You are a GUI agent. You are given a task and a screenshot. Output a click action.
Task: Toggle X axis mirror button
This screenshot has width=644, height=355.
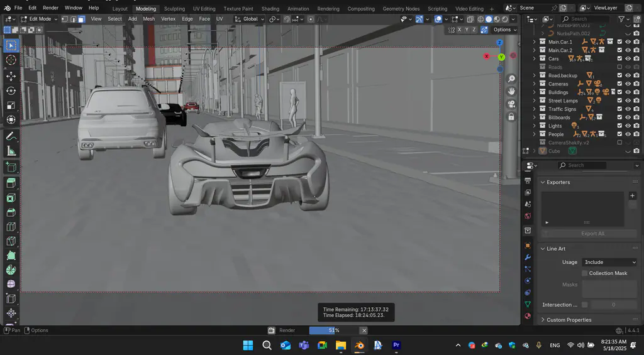coord(459,30)
